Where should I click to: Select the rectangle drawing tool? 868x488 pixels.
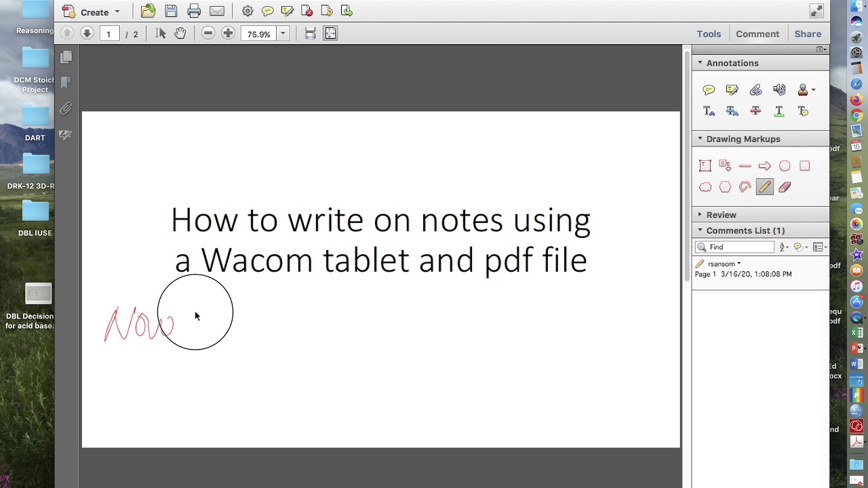(805, 165)
